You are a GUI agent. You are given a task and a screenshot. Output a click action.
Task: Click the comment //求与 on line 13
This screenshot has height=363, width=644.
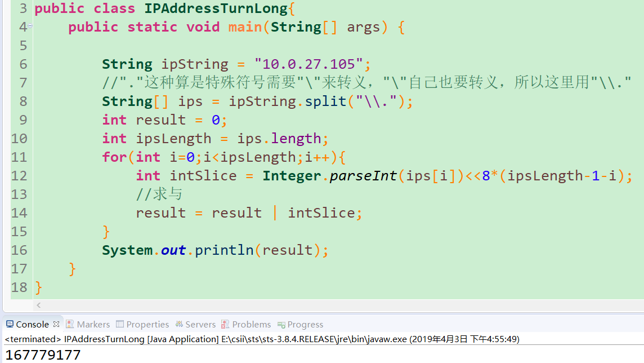(159, 194)
